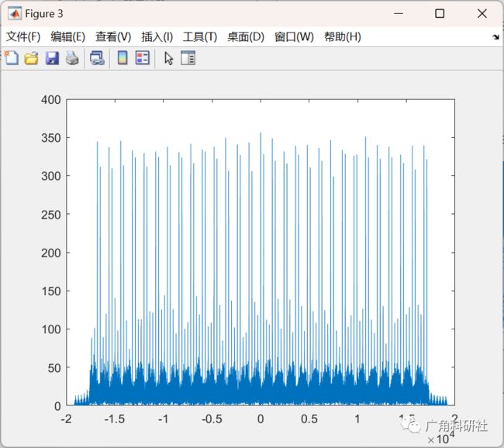The height and width of the screenshot is (448, 504).
Task: Open a file with the folder icon
Action: [x=32, y=58]
